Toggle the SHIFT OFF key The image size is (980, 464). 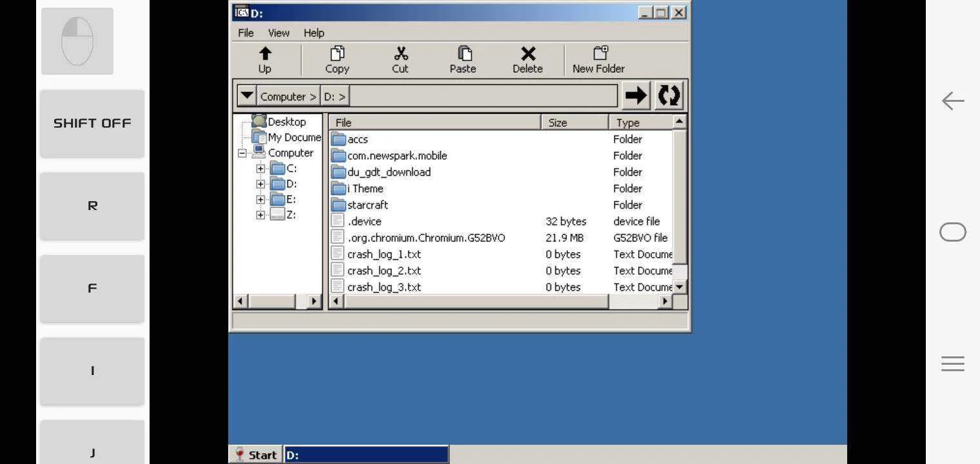(92, 123)
